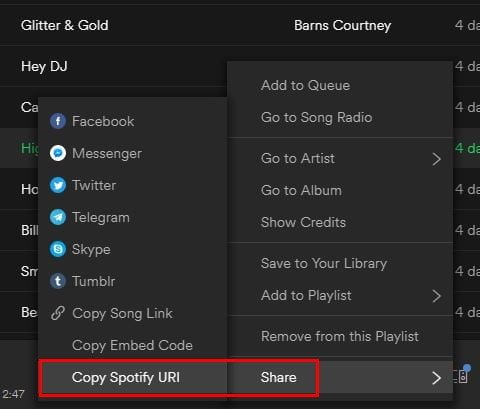Click the chain link icon for Copy Song Link
The width and height of the screenshot is (480, 409).
coord(58,313)
